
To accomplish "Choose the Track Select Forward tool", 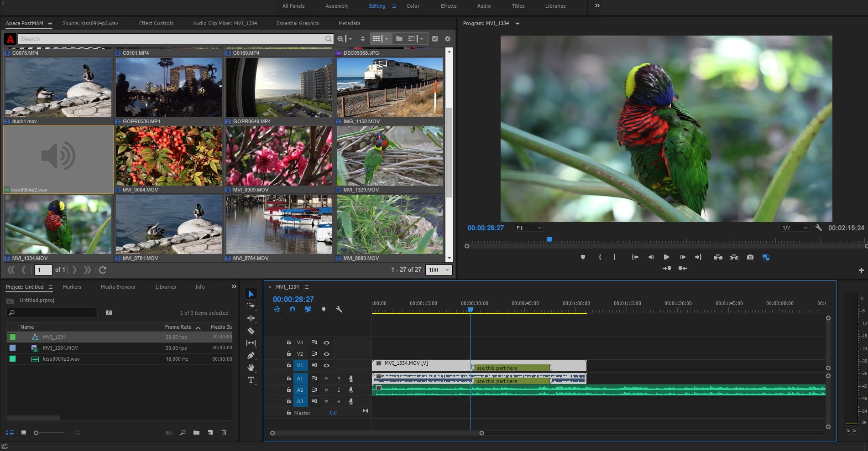I will pos(251,306).
